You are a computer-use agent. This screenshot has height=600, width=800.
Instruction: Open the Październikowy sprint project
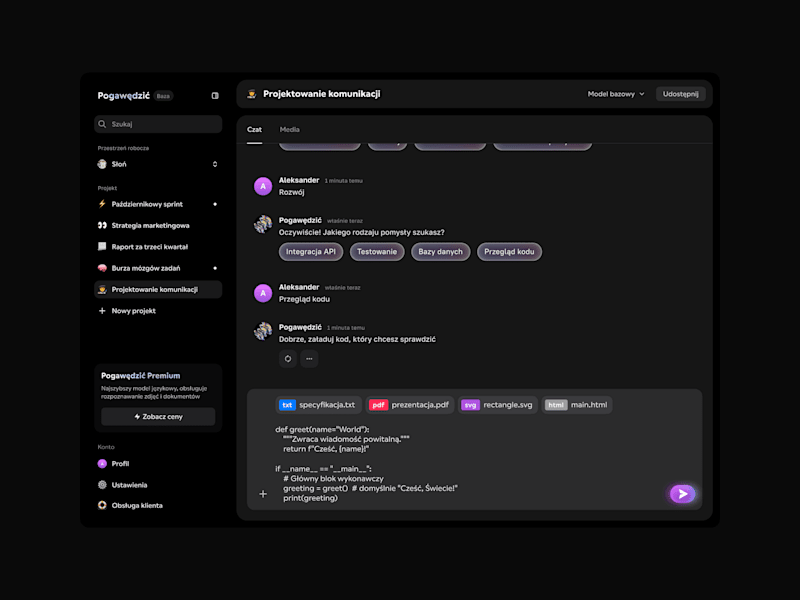point(158,204)
